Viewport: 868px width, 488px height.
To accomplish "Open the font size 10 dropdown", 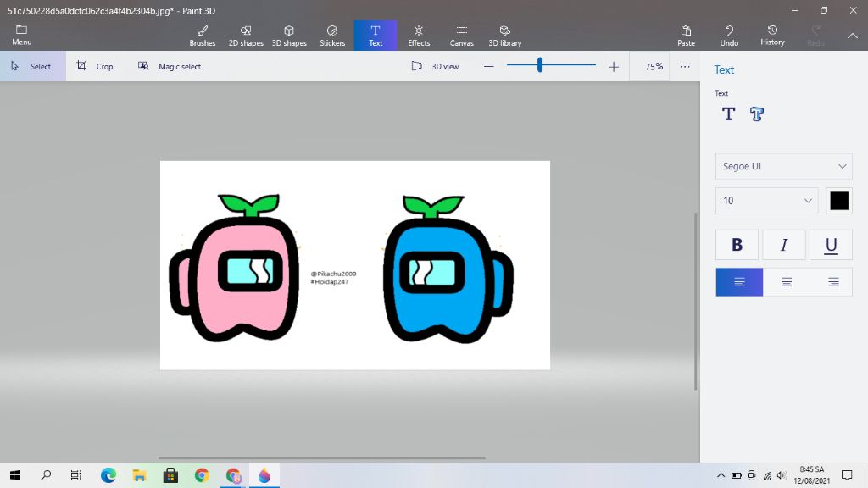I will [766, 200].
